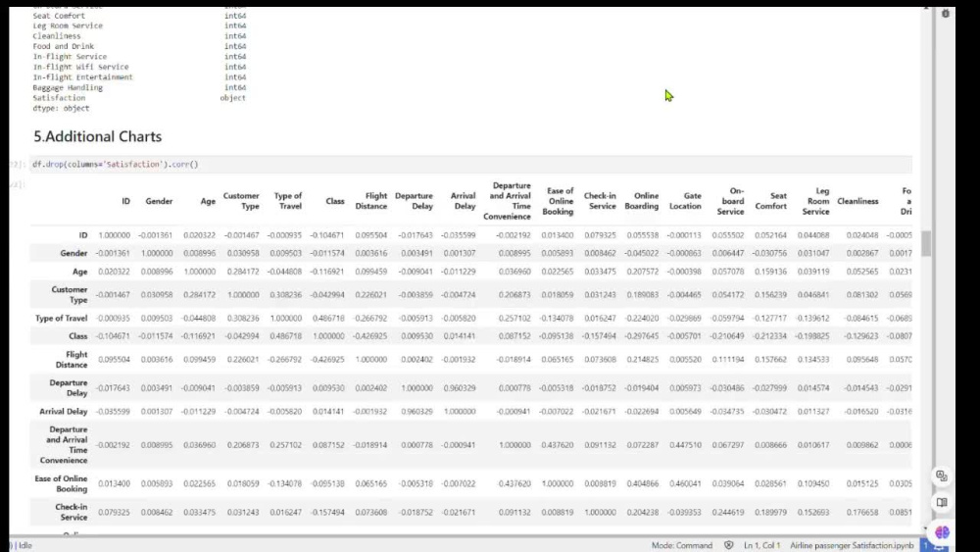Click the open-book reader floating icon

pos(942,503)
